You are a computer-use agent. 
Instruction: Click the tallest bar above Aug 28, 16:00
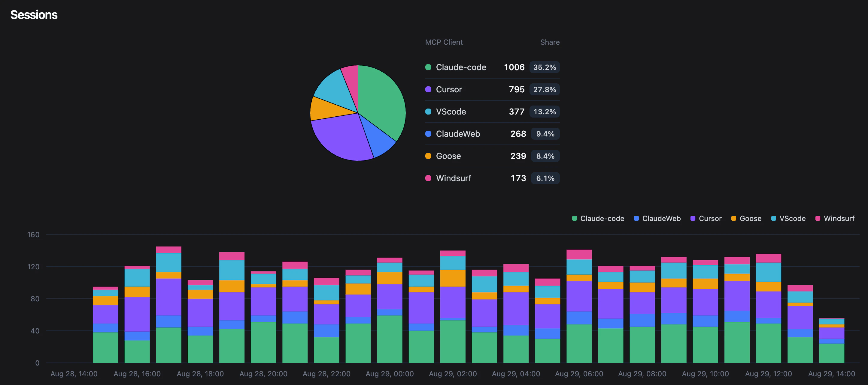point(168,303)
